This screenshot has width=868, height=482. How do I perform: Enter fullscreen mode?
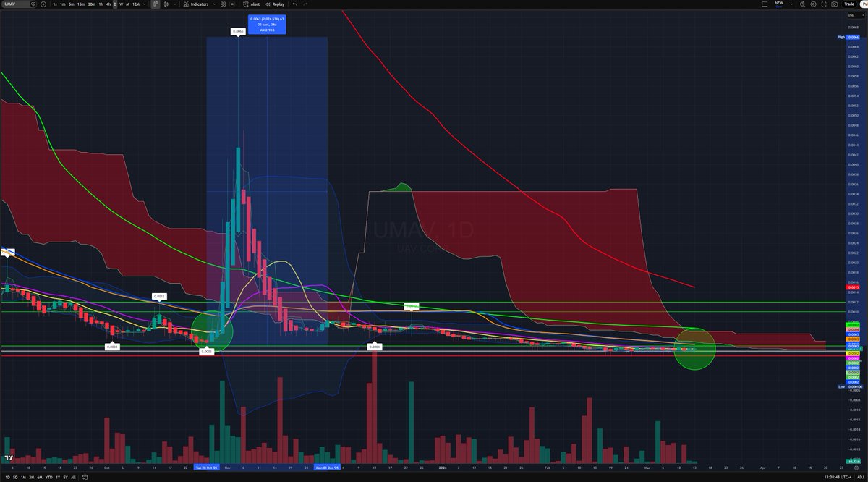point(824,4)
